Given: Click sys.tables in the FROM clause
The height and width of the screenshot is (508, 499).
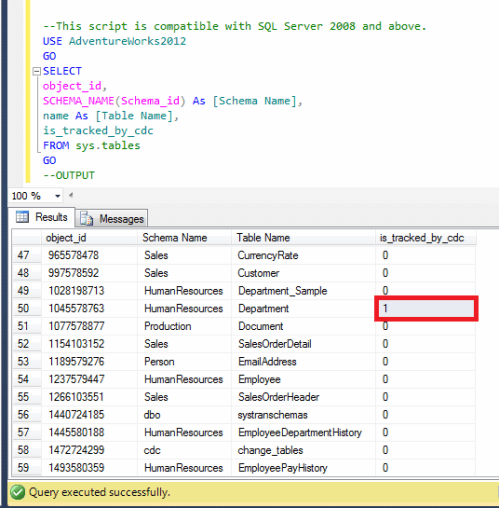Looking at the screenshot, I should (x=108, y=145).
